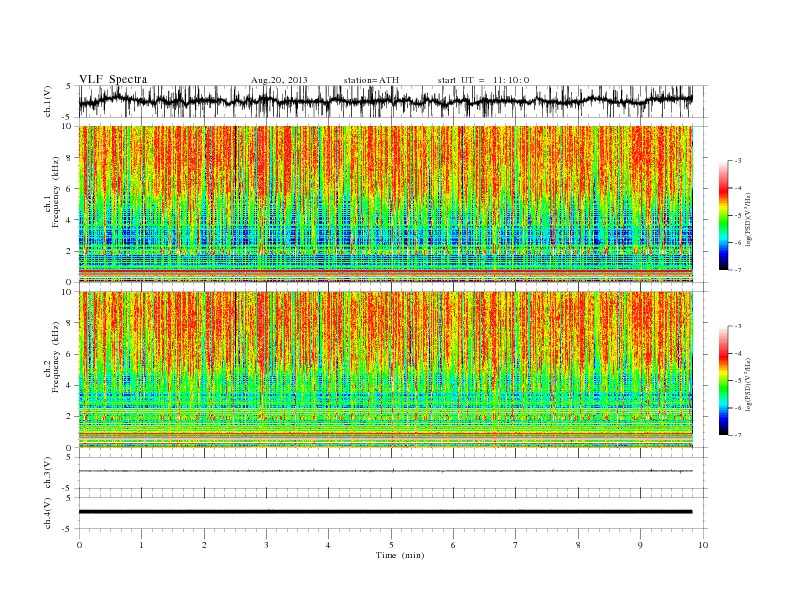Click the log(PSD) label of upper color bar

[749, 218]
